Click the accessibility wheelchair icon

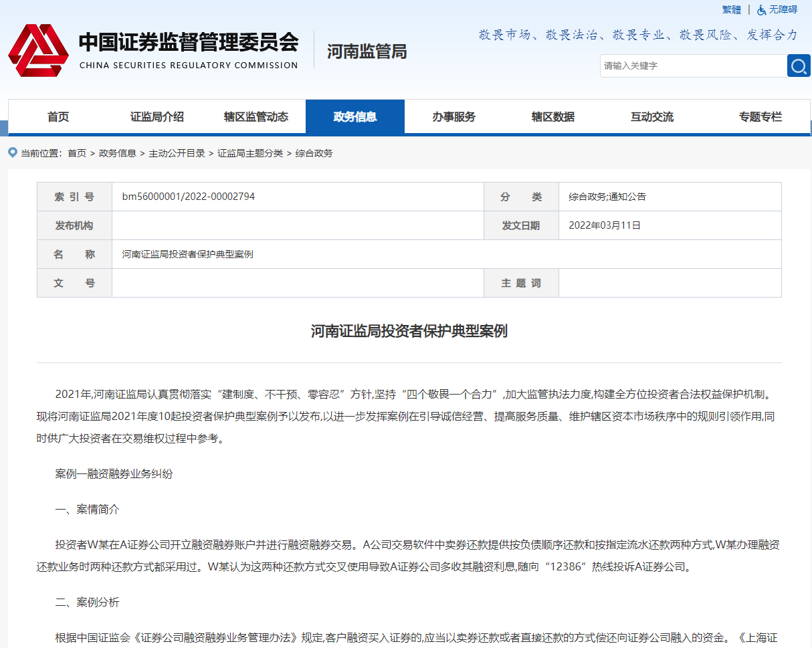click(x=760, y=10)
